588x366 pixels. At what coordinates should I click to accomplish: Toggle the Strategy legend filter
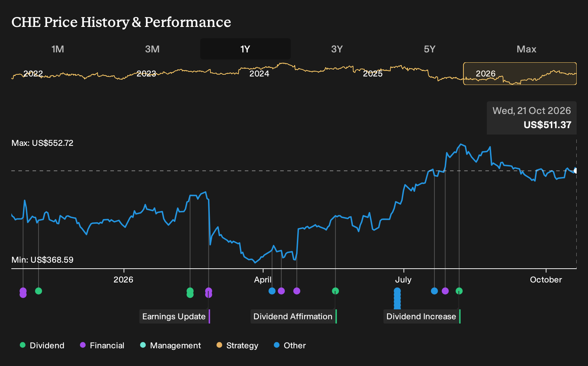tap(237, 345)
